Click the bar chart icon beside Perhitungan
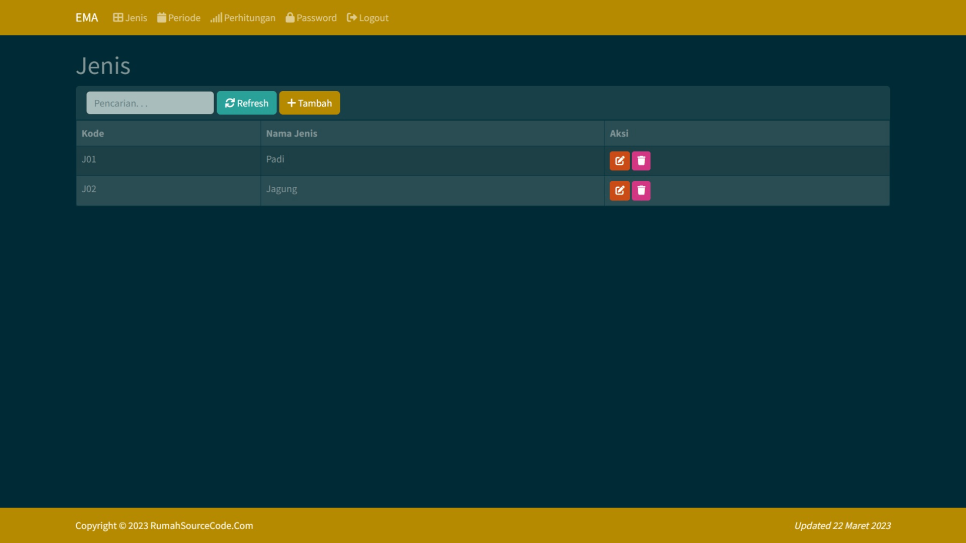The image size is (966, 543). point(216,18)
